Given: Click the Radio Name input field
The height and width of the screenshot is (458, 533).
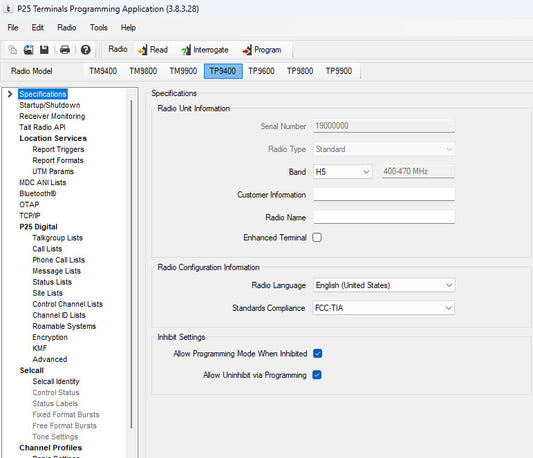Looking at the screenshot, I should coord(384,217).
